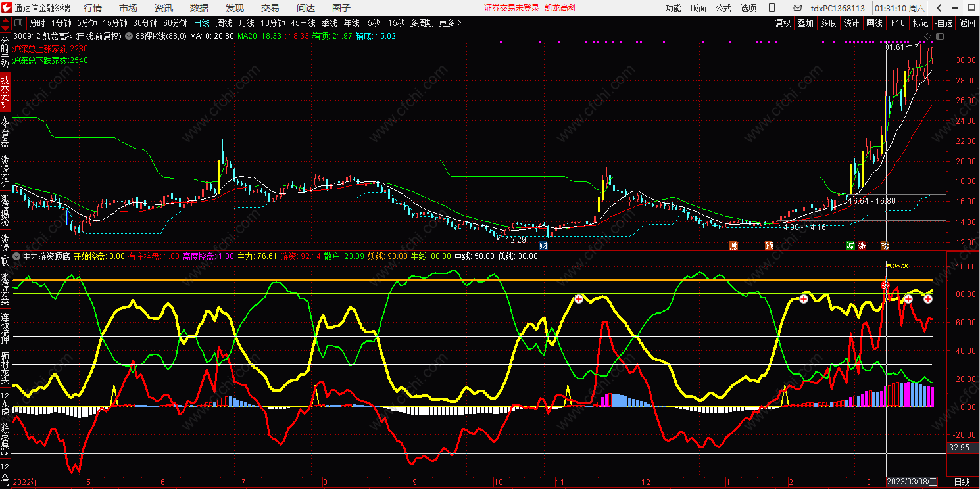
Task: Open the 市场 menu
Action: coord(128,8)
